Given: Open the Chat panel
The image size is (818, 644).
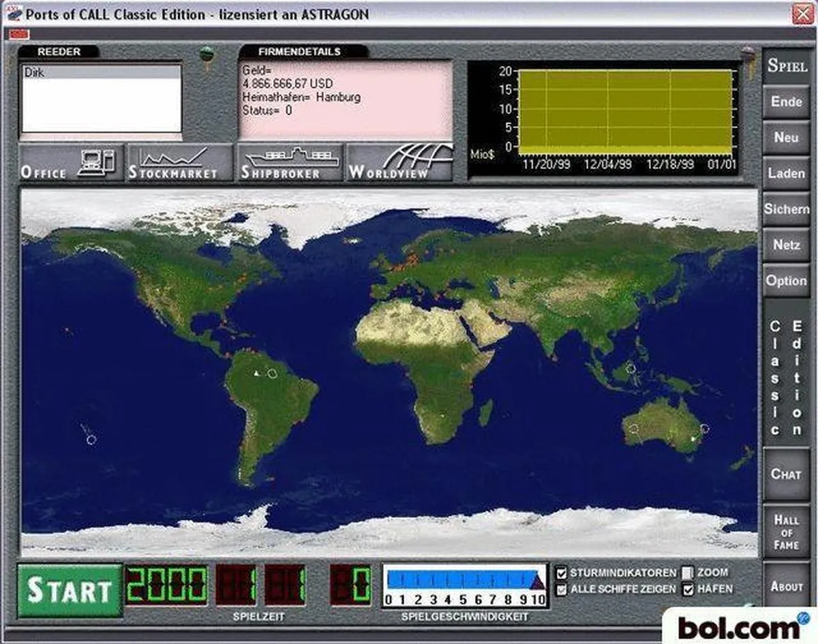Looking at the screenshot, I should click(786, 474).
